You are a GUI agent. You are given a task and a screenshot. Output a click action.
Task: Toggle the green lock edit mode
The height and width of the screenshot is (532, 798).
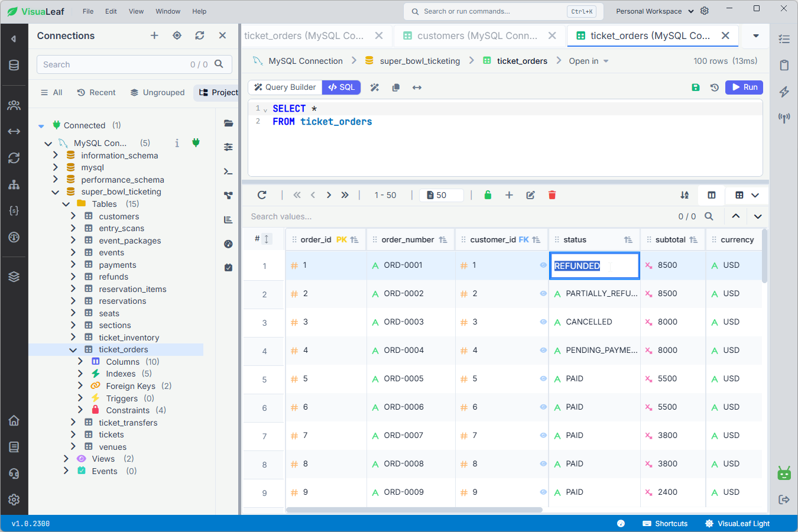point(488,195)
